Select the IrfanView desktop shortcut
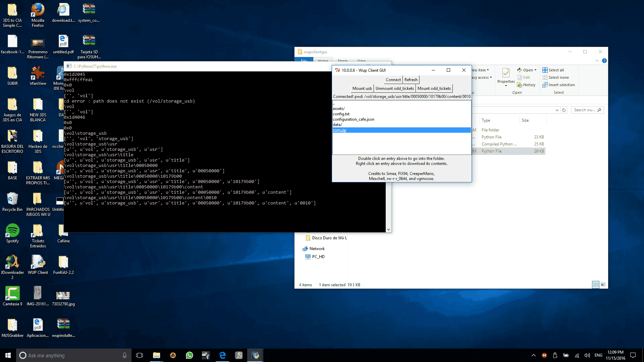The width and height of the screenshot is (644, 362). point(38,76)
